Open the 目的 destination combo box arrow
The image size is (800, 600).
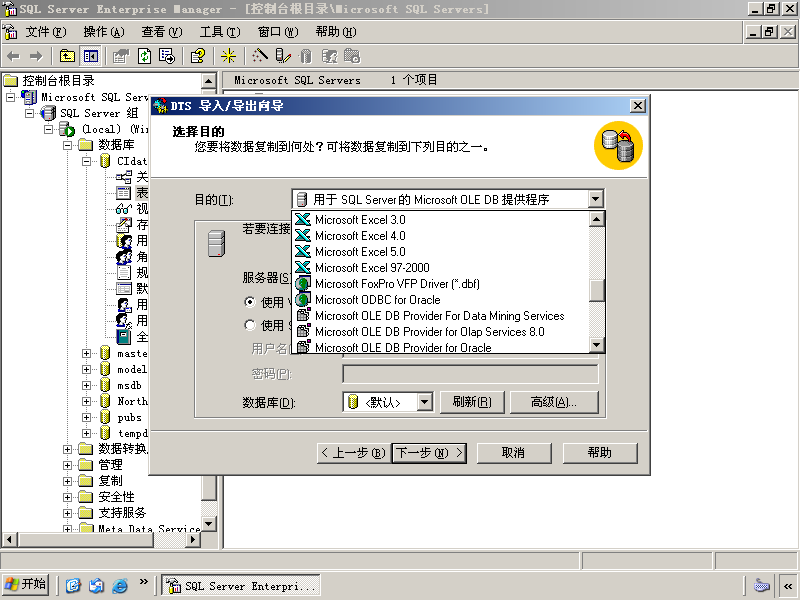[x=595, y=199]
